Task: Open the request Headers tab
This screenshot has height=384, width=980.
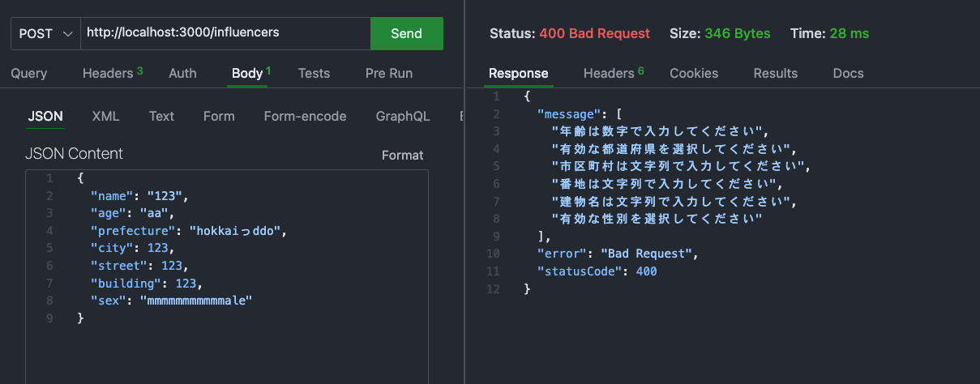Action: tap(113, 73)
